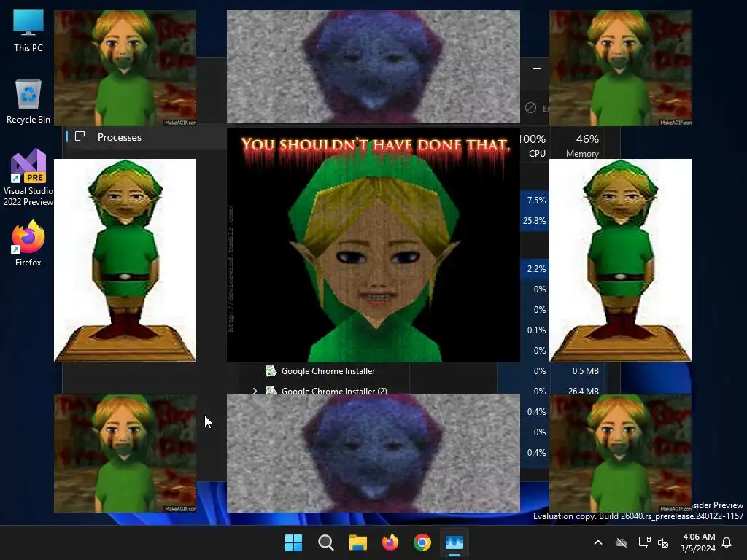The height and width of the screenshot is (560, 747).
Task: Open the Windows Start menu
Action: point(293,542)
